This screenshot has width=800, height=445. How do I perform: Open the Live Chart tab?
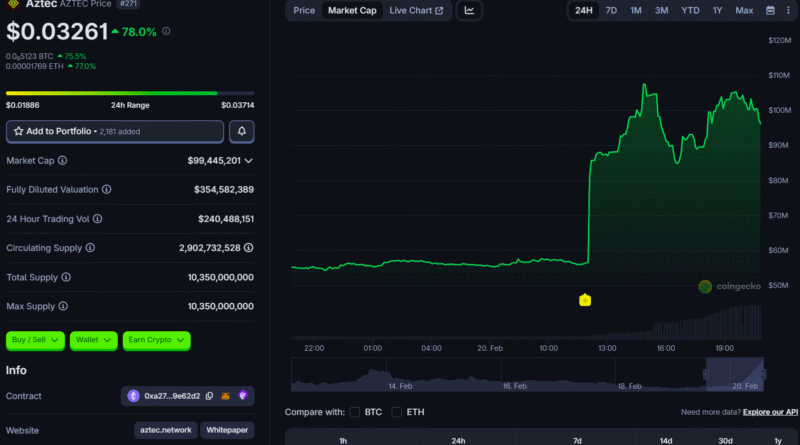[416, 10]
